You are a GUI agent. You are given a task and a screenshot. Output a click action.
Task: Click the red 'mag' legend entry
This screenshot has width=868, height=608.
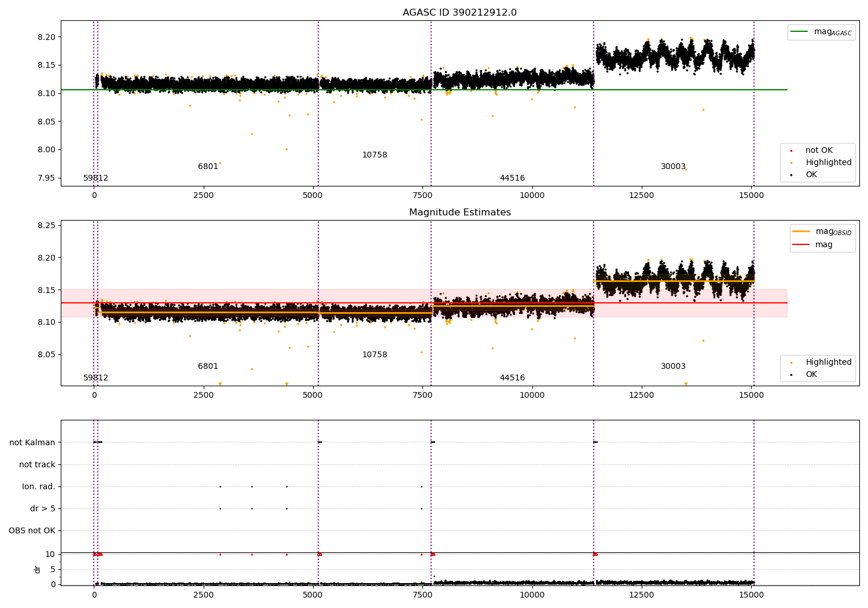click(813, 244)
